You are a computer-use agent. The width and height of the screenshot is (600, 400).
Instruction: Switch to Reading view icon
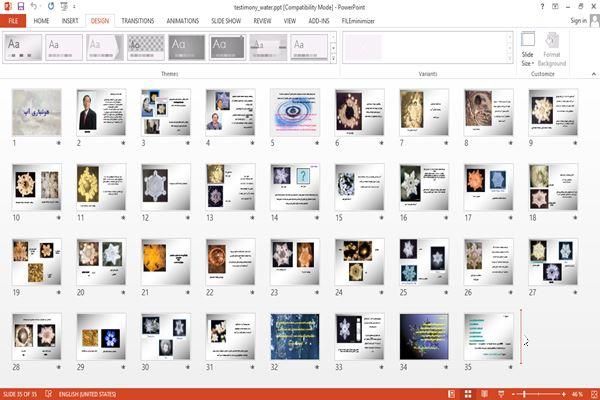tap(484, 394)
